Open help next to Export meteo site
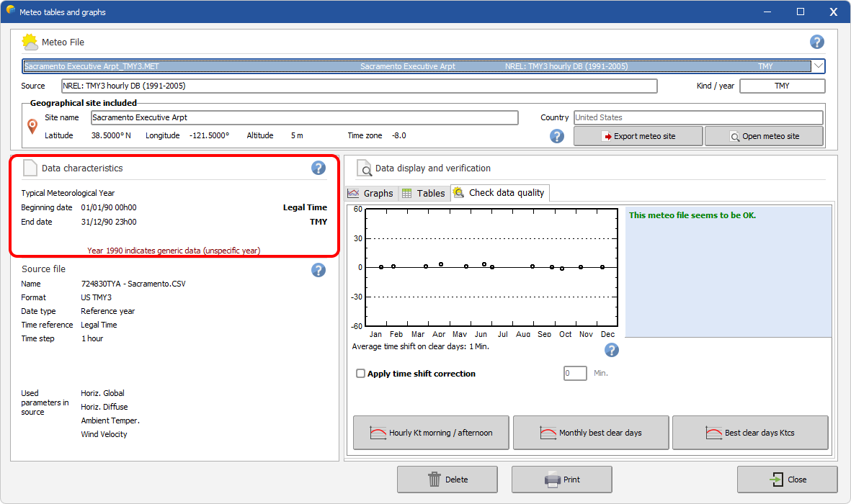851x504 pixels. pos(557,136)
